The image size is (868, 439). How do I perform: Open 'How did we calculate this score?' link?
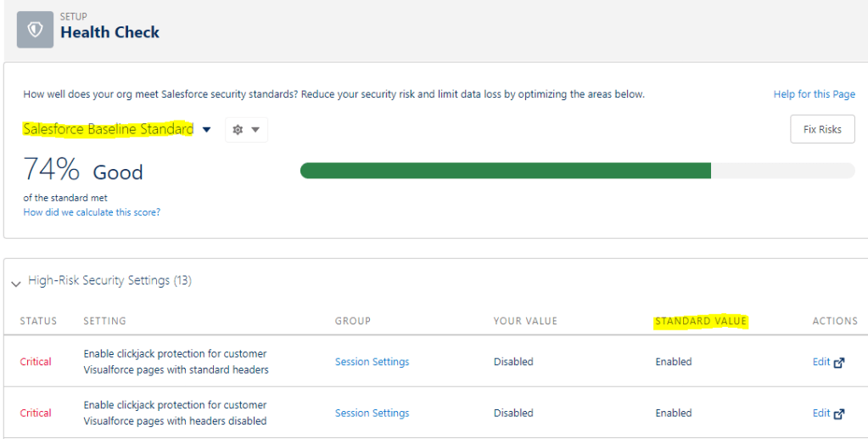pyautogui.click(x=92, y=212)
